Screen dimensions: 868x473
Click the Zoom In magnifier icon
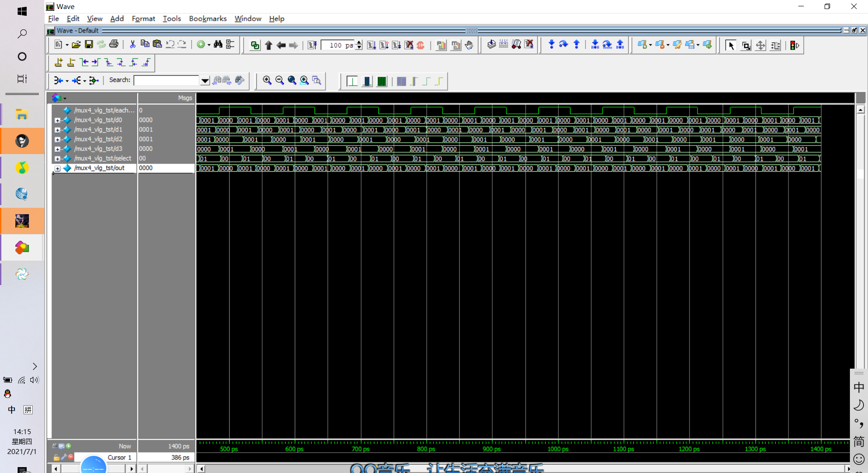point(267,80)
